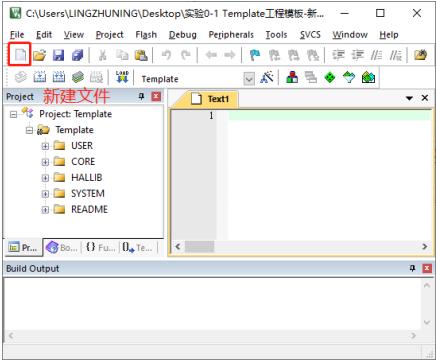
Task: Unindent selected lines icon
Action: [x=358, y=55]
